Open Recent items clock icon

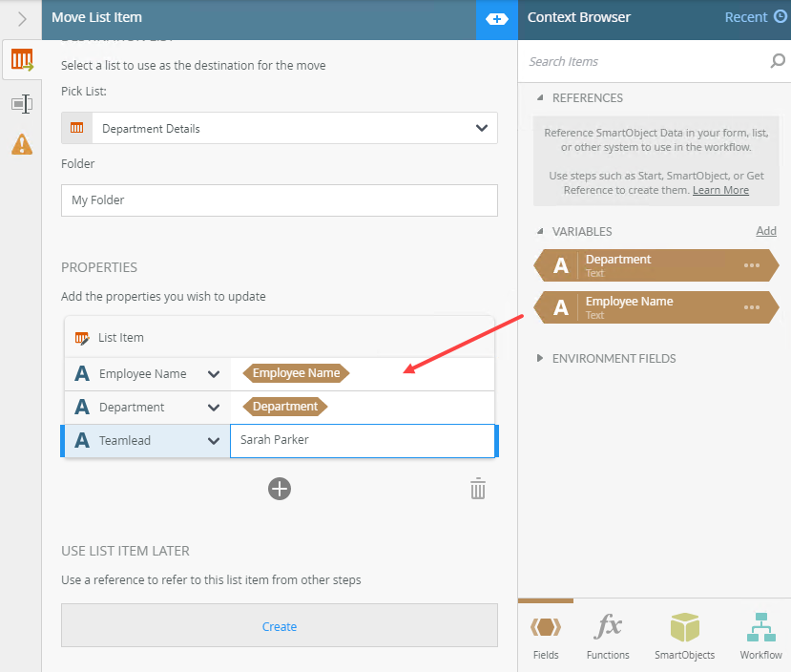click(781, 17)
